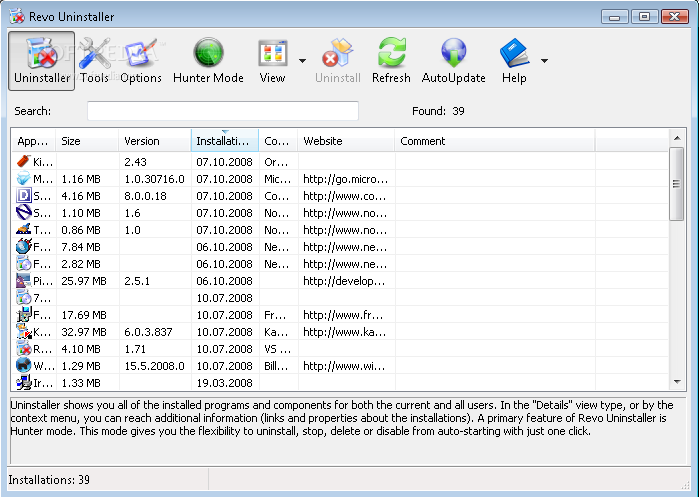Click the 19.03.2008 installation date cell
The height and width of the screenshot is (497, 700).
coord(225,383)
